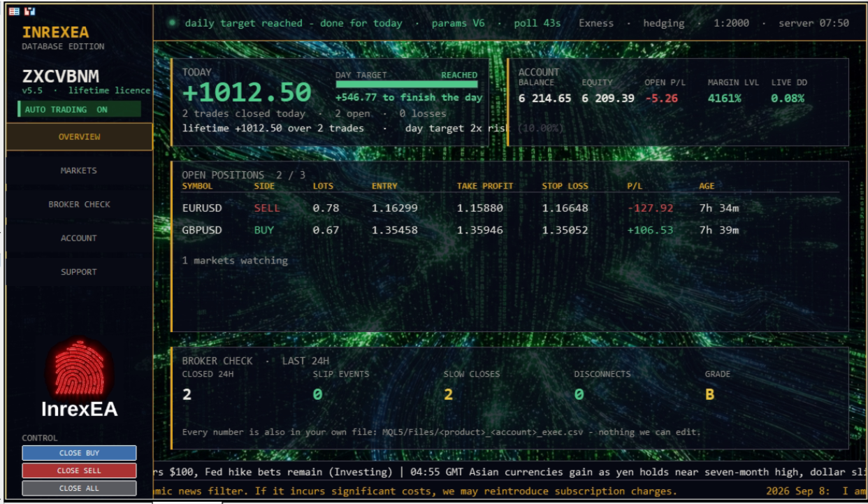868x504 pixels.
Task: Click the 'server 07:50' time
Action: tap(813, 23)
